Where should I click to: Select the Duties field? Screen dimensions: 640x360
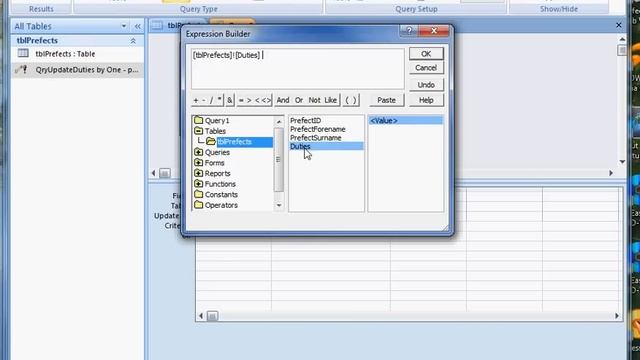[326, 146]
